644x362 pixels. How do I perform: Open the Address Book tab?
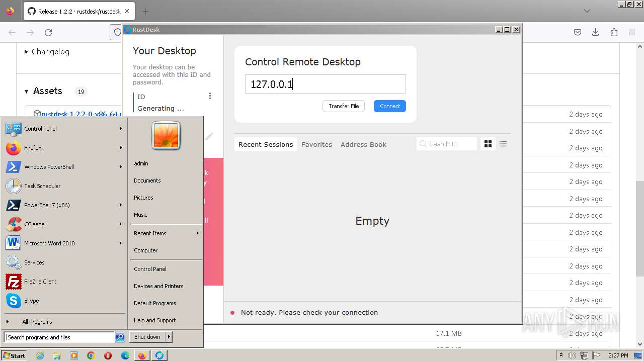coord(363,144)
